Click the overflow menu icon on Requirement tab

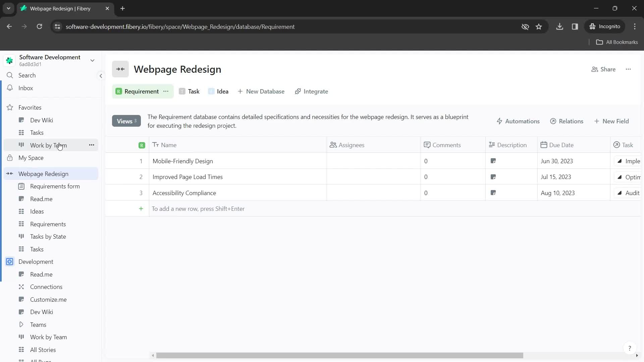[x=166, y=92]
